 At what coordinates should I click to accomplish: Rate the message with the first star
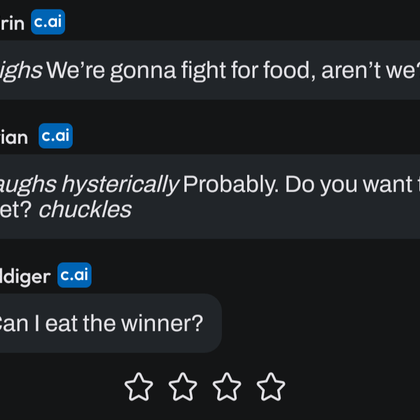click(x=139, y=387)
